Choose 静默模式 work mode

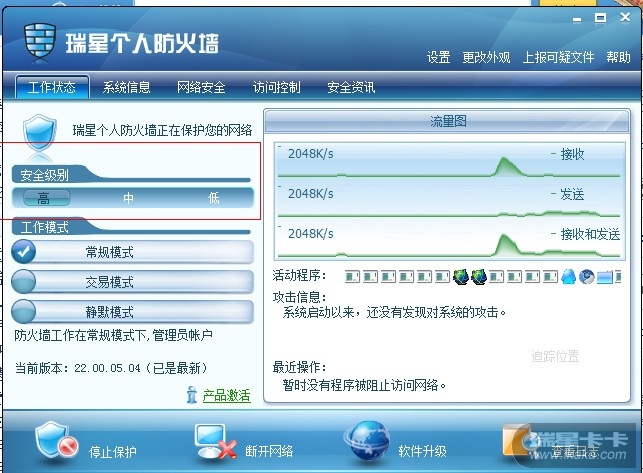pyautogui.click(x=132, y=312)
